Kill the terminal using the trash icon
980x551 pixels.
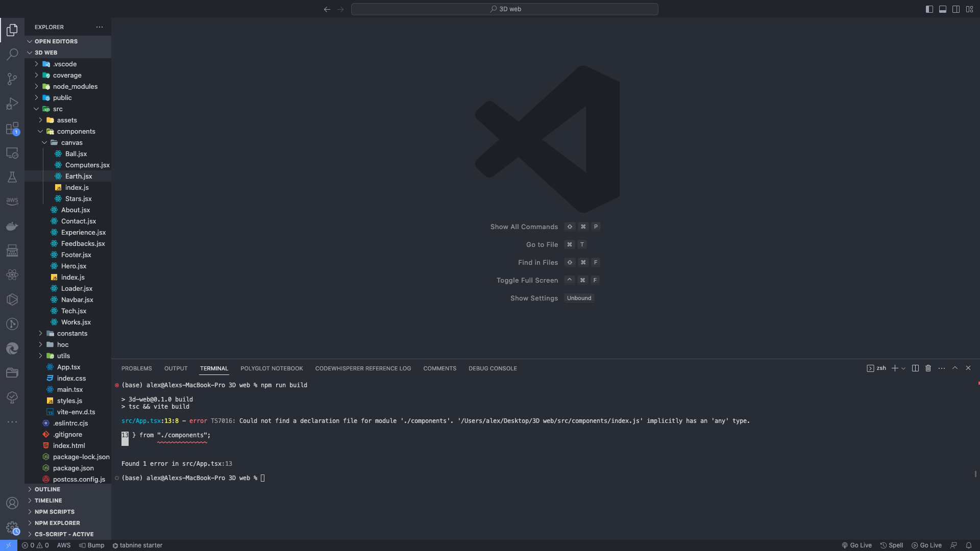pos(928,368)
